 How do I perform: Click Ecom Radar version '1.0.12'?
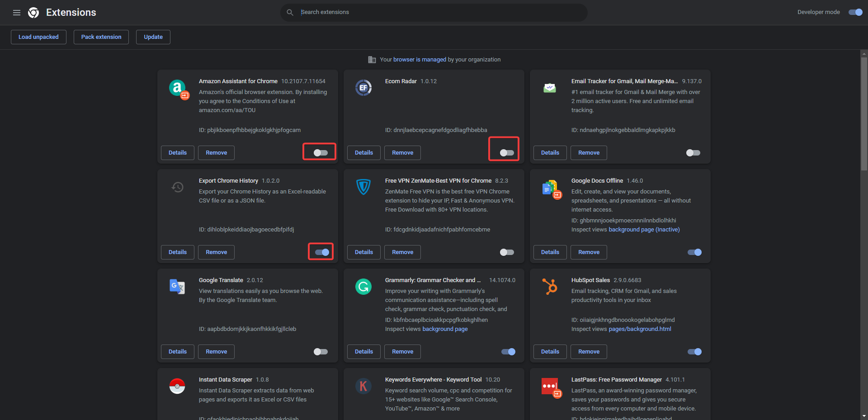click(x=429, y=81)
